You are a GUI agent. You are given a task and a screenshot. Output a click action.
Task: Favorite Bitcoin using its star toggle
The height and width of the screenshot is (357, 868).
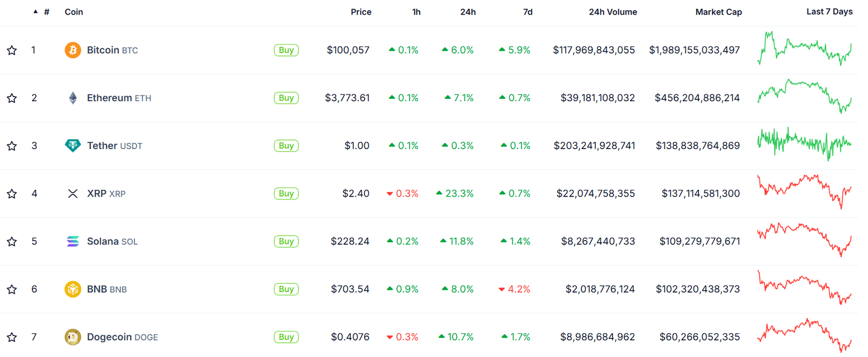[x=12, y=50]
